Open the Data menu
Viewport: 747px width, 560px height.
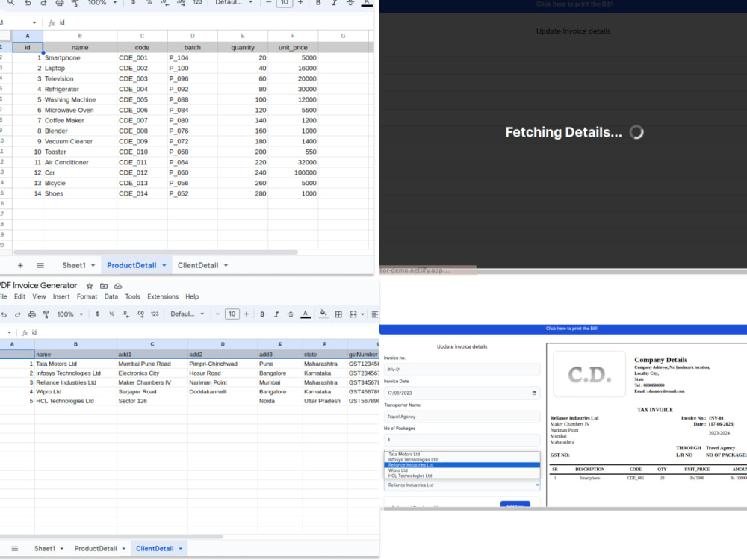click(111, 296)
